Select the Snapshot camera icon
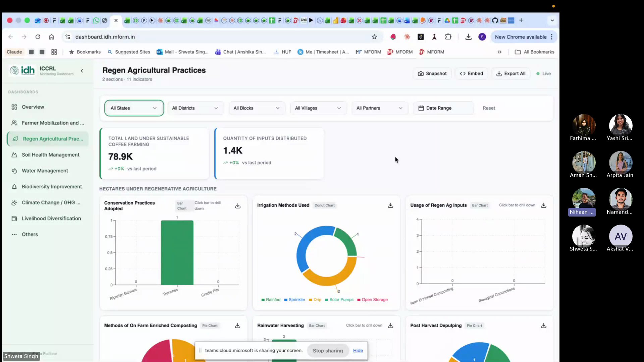644x362 pixels. (x=421, y=73)
